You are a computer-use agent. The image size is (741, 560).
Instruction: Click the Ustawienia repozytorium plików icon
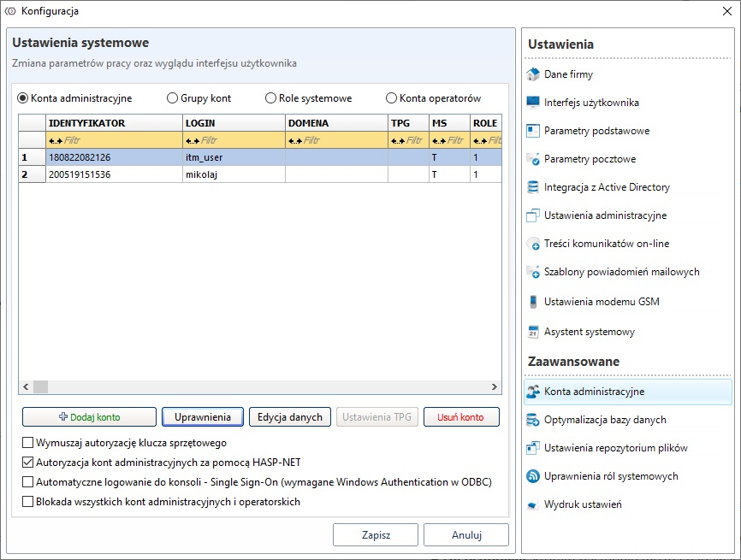(532, 448)
